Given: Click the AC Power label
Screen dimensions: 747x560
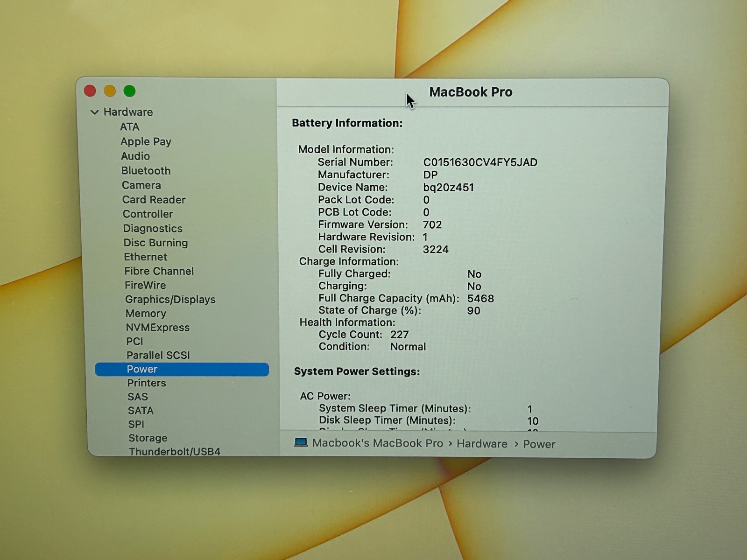Looking at the screenshot, I should point(325,396).
